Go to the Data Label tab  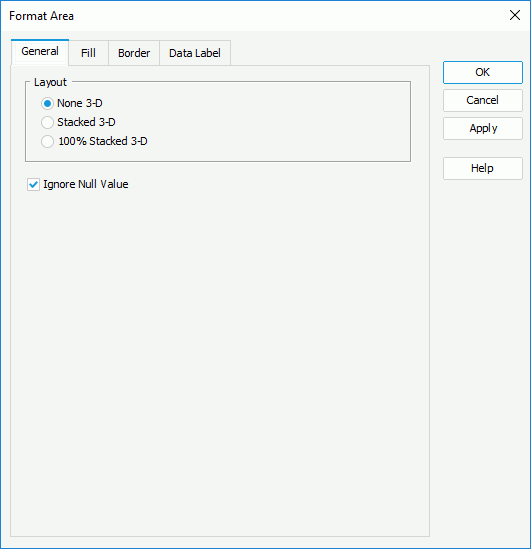click(x=195, y=53)
